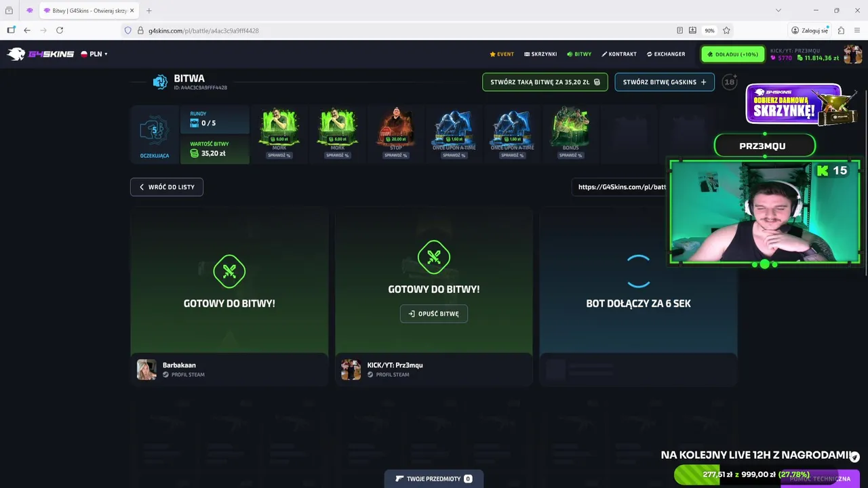Click the KICK/YT: Prz3mqu player avatar
This screenshot has width=868, height=488.
point(351,369)
